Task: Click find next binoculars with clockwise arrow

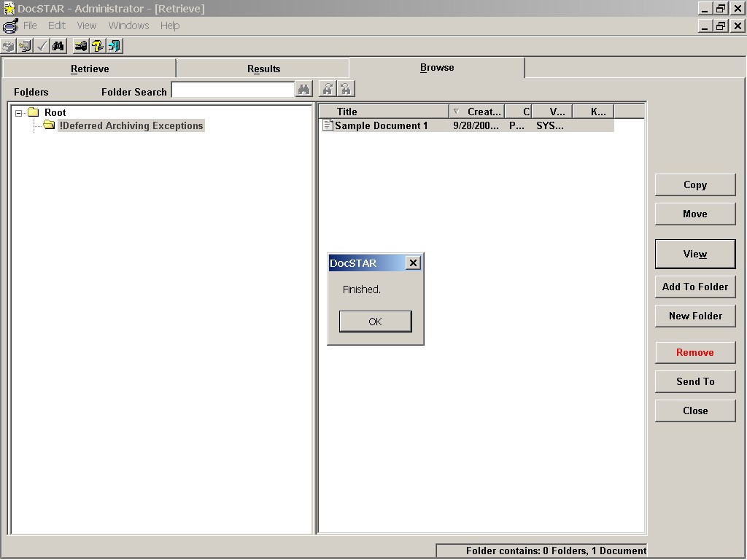Action: 328,89
